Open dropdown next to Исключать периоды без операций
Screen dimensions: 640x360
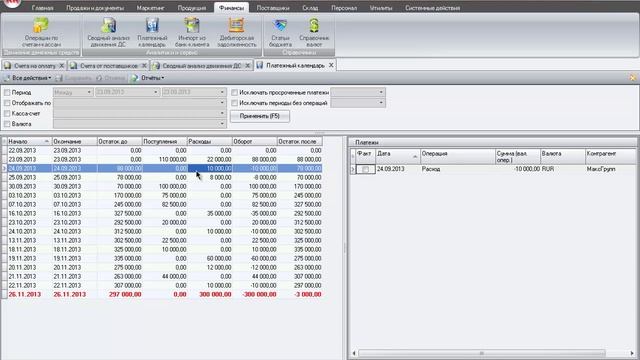coord(381,103)
